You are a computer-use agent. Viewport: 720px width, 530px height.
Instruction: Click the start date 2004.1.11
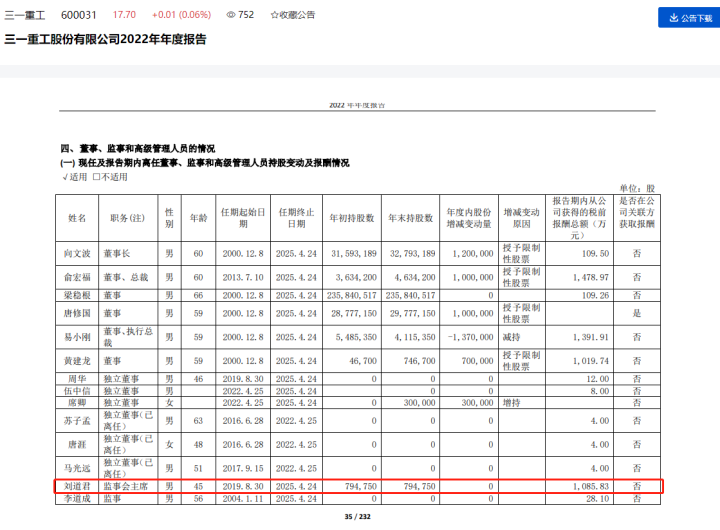(x=243, y=498)
